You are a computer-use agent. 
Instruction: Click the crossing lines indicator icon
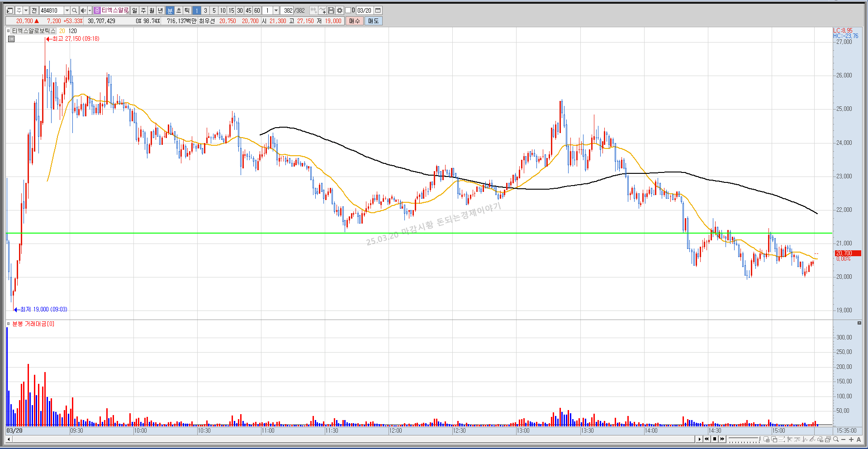(805, 439)
